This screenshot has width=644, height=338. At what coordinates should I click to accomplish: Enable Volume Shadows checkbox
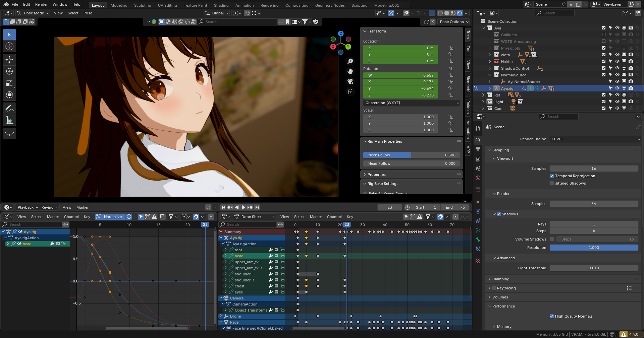552,239
